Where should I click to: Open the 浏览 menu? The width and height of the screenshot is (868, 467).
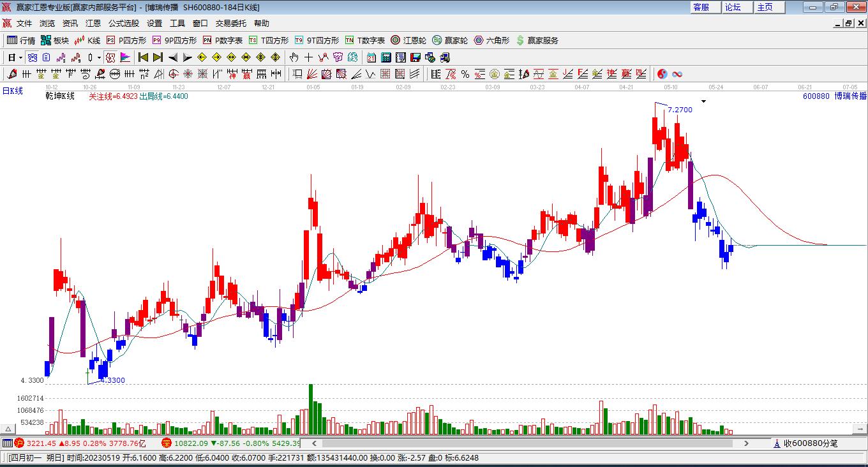(x=47, y=23)
